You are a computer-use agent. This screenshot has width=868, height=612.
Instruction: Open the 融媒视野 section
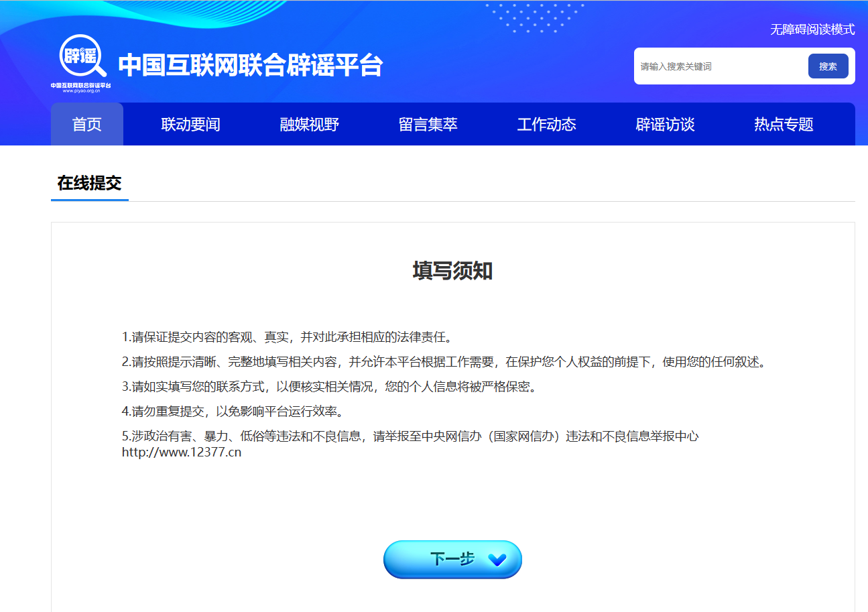[308, 124]
